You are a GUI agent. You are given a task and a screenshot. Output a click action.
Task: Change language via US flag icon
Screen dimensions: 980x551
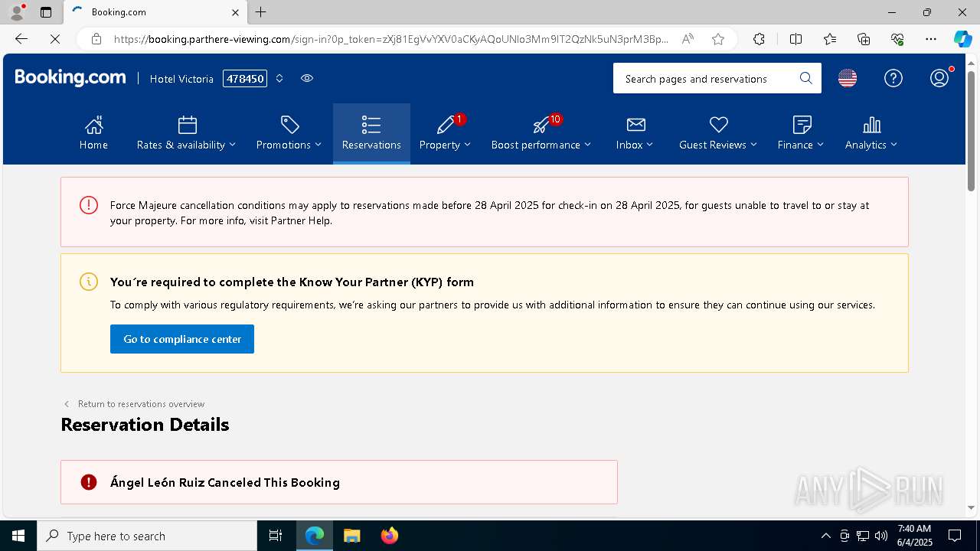point(848,78)
